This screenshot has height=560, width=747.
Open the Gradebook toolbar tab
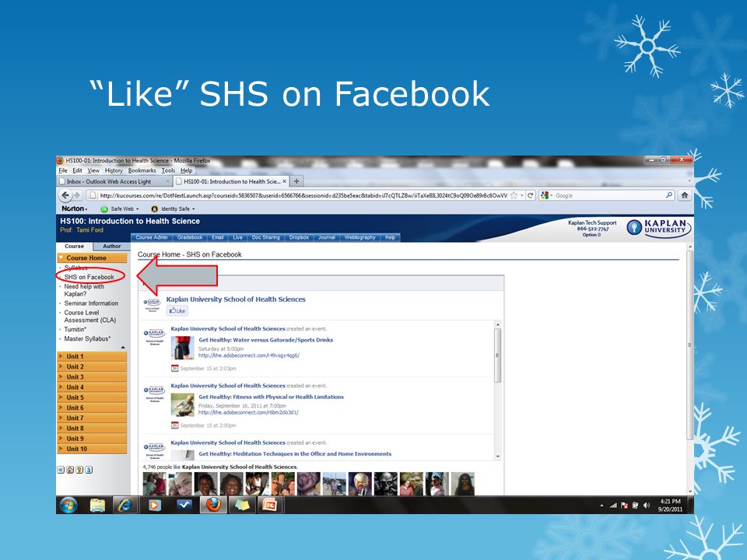pos(190,237)
